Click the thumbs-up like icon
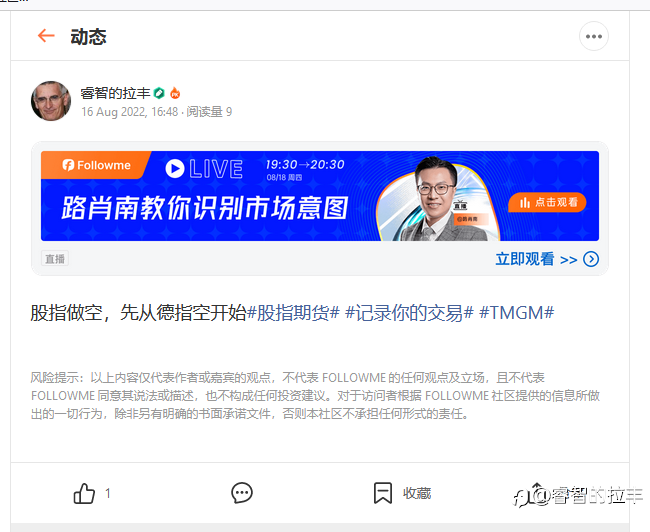Screen dimensions: 650x532 click(84, 493)
